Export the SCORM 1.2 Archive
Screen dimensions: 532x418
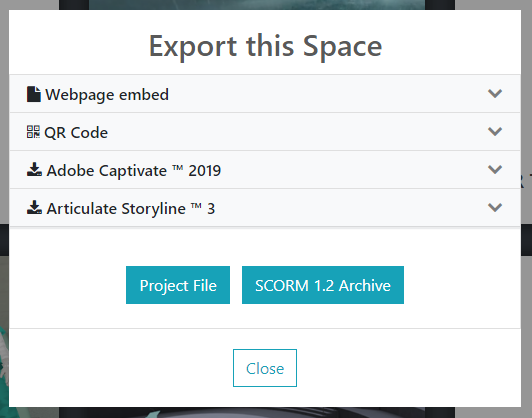(323, 285)
